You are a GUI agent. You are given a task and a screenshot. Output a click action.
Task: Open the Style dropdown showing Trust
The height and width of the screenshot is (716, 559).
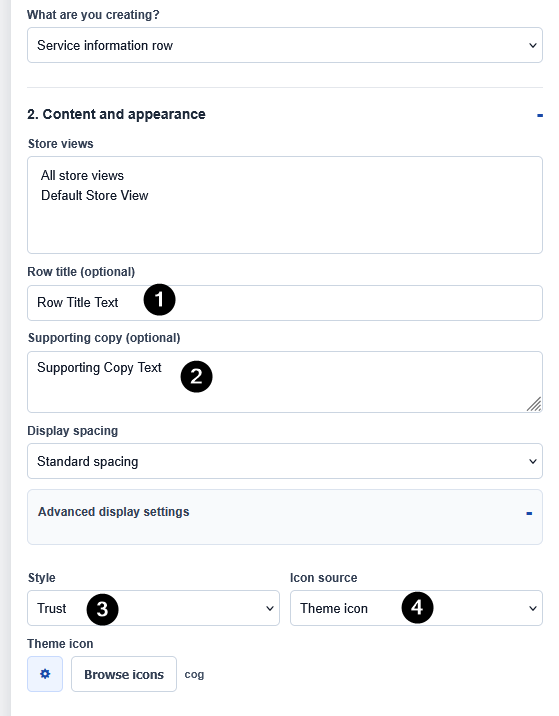[x=153, y=608]
